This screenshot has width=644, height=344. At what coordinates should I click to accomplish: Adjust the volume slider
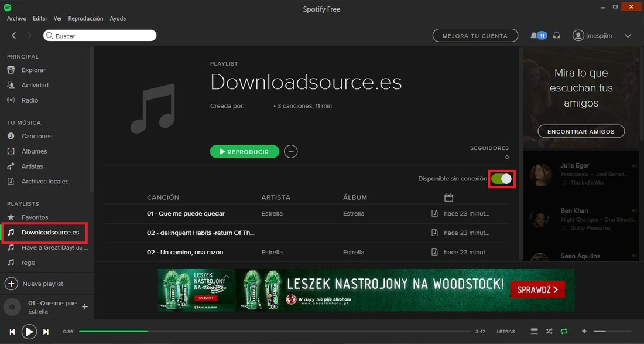(612, 331)
